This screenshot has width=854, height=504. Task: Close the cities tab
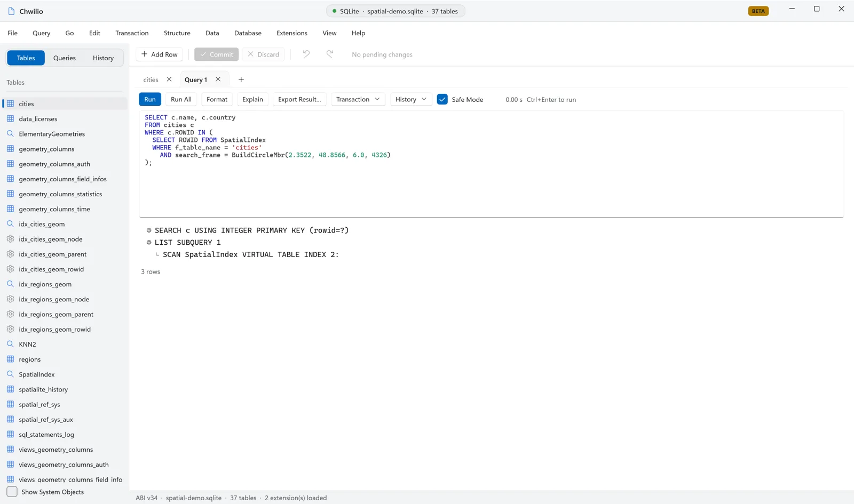(x=169, y=79)
